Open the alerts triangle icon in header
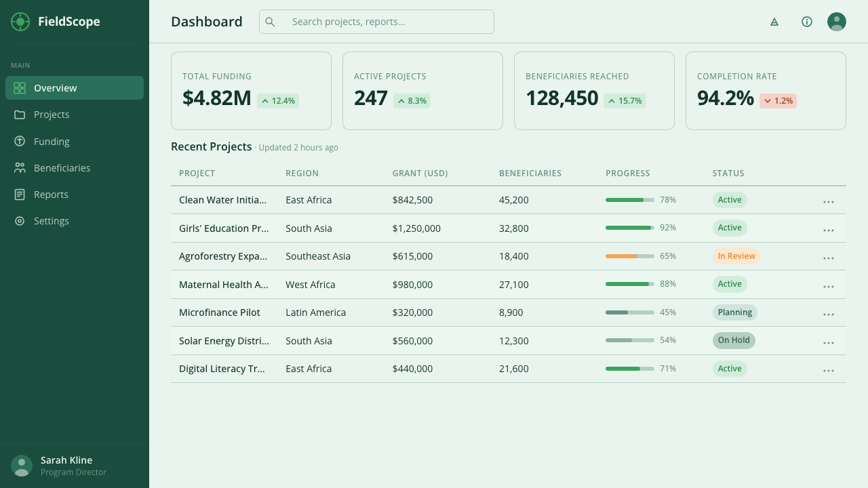868x488 pixels. 774,22
